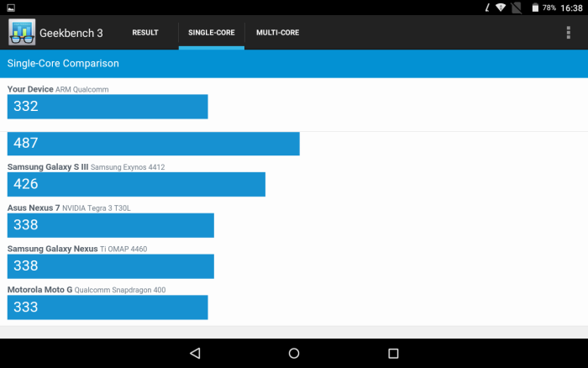Tap the Android home button
588x368 pixels.
[x=294, y=353]
